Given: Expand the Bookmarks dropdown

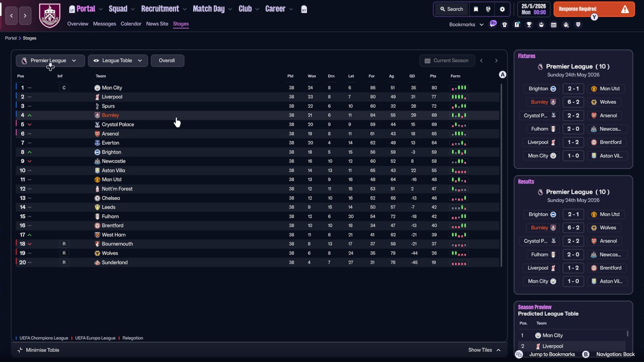Looking at the screenshot, I should pyautogui.click(x=466, y=25).
